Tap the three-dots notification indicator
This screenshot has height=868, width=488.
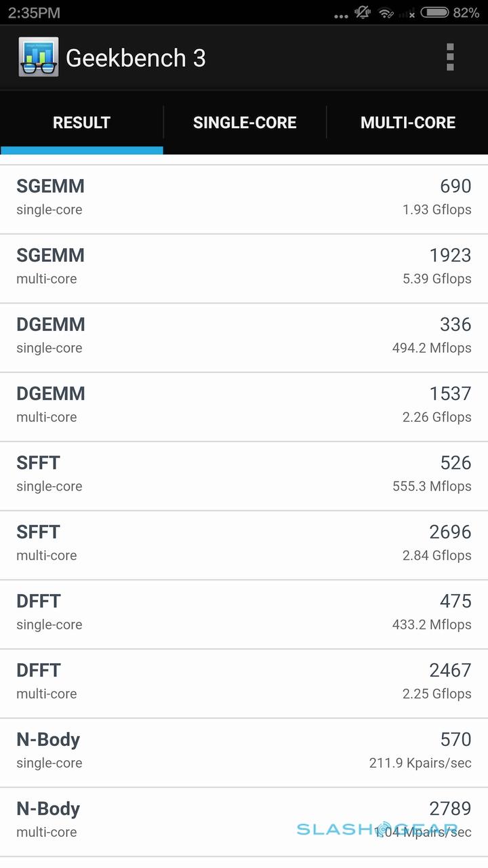pyautogui.click(x=340, y=15)
